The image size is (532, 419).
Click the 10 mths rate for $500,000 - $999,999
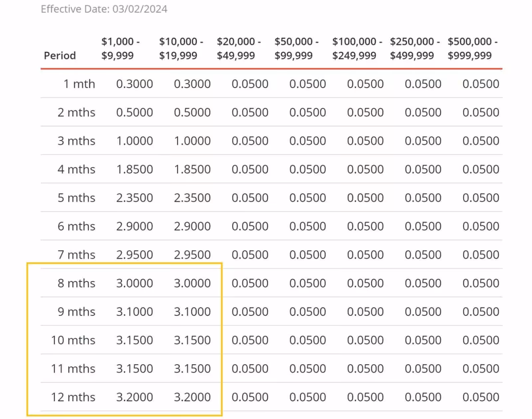(481, 340)
